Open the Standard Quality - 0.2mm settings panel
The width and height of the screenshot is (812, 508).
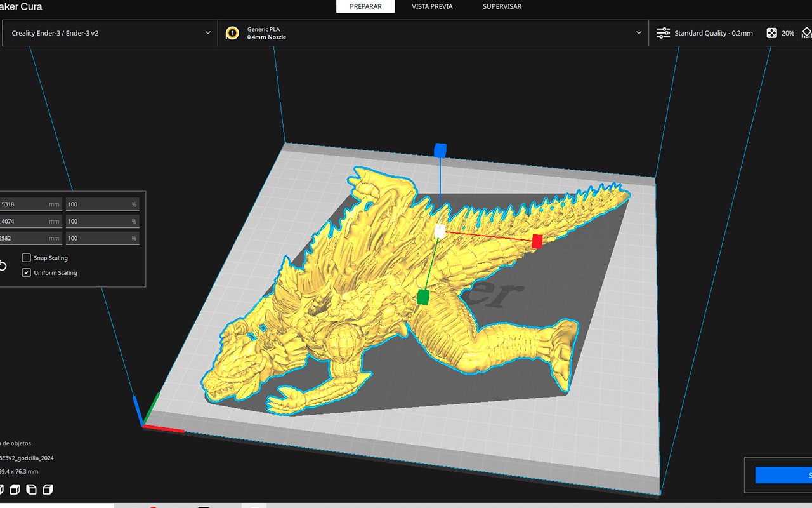(713, 33)
